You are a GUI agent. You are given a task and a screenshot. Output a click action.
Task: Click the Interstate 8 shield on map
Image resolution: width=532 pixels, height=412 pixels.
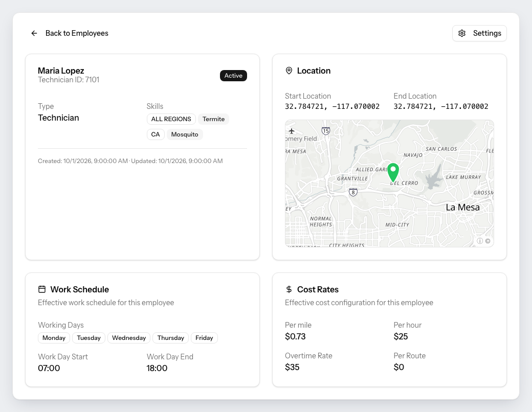click(x=353, y=192)
